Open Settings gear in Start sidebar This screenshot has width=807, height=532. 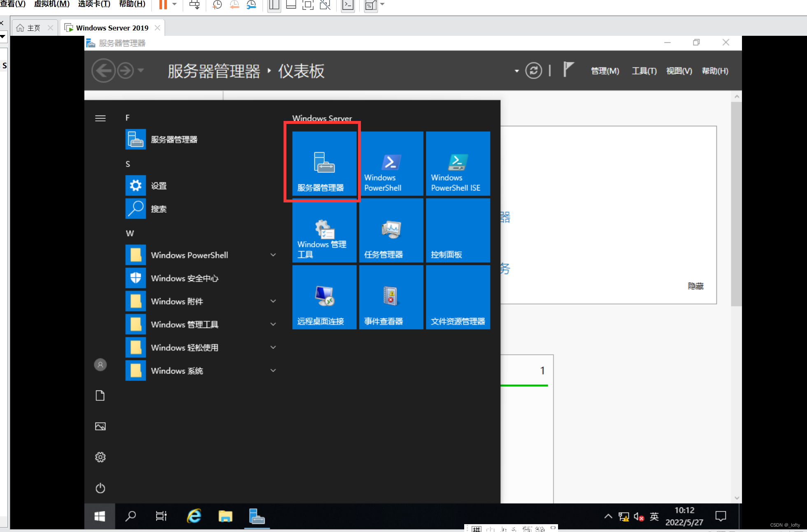click(100, 457)
